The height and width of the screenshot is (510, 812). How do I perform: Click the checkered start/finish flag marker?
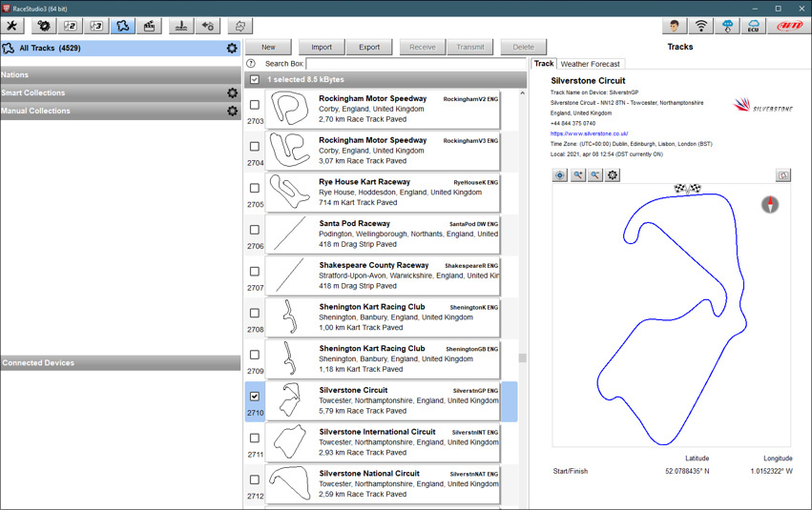(x=687, y=189)
